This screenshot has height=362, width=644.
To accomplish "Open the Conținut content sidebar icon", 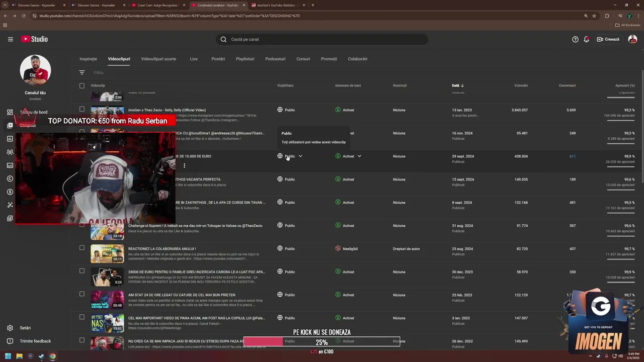I will click(10, 125).
